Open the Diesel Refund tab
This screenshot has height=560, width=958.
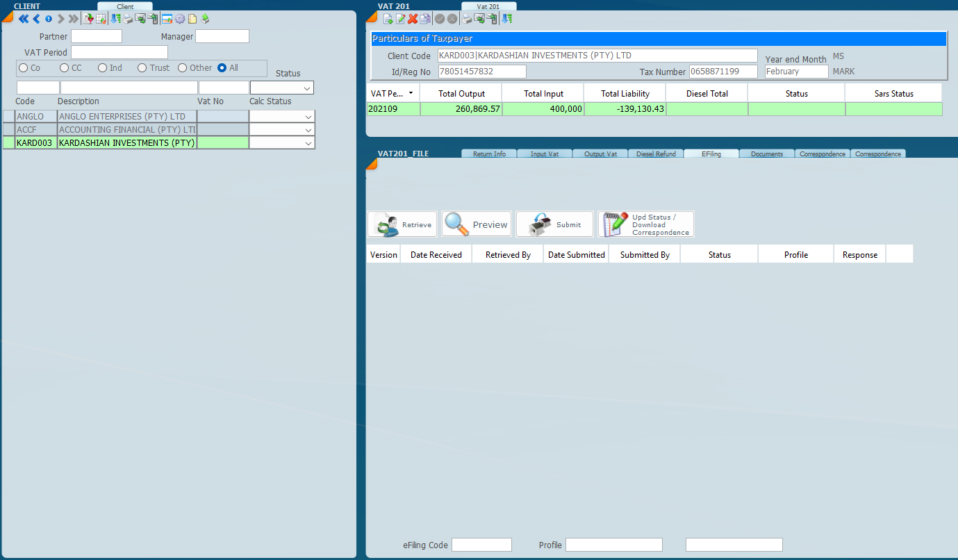pos(655,154)
